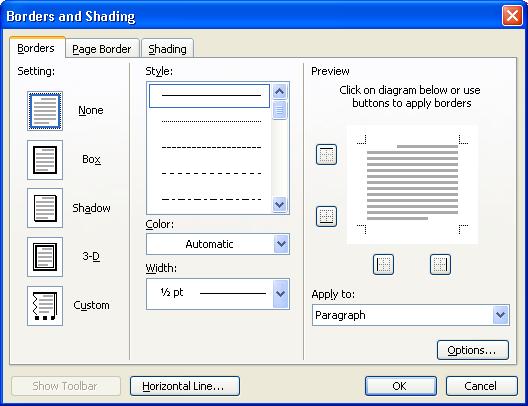Toggle the bottom border button in Preview

[326, 216]
